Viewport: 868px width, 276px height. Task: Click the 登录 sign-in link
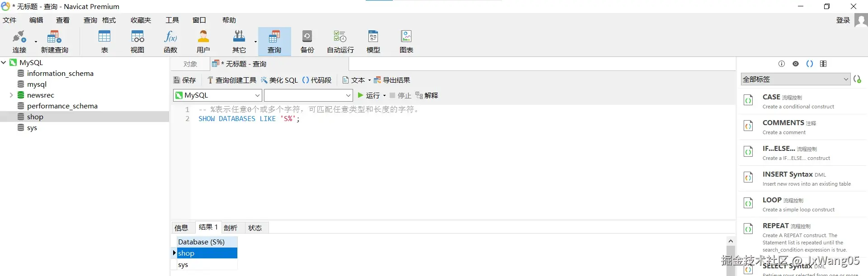pos(843,20)
